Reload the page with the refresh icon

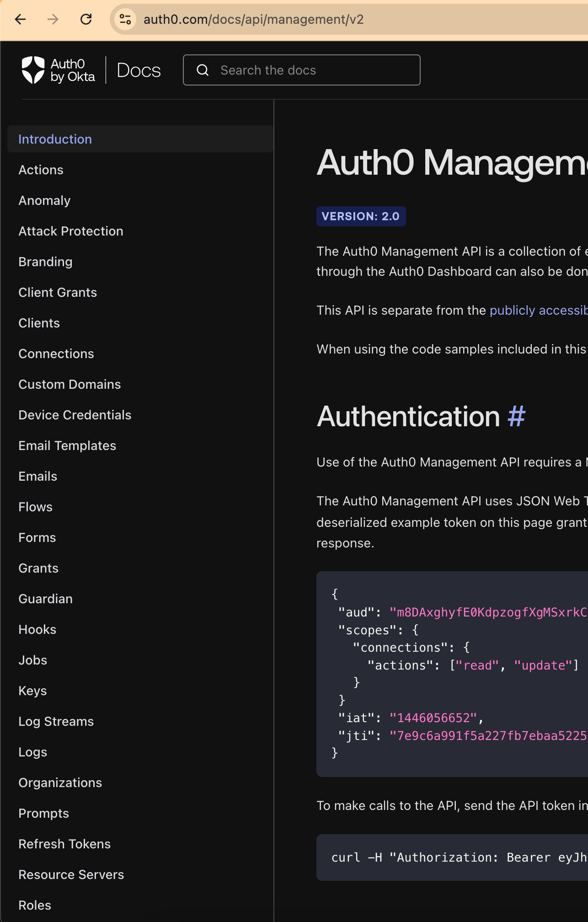click(x=86, y=19)
